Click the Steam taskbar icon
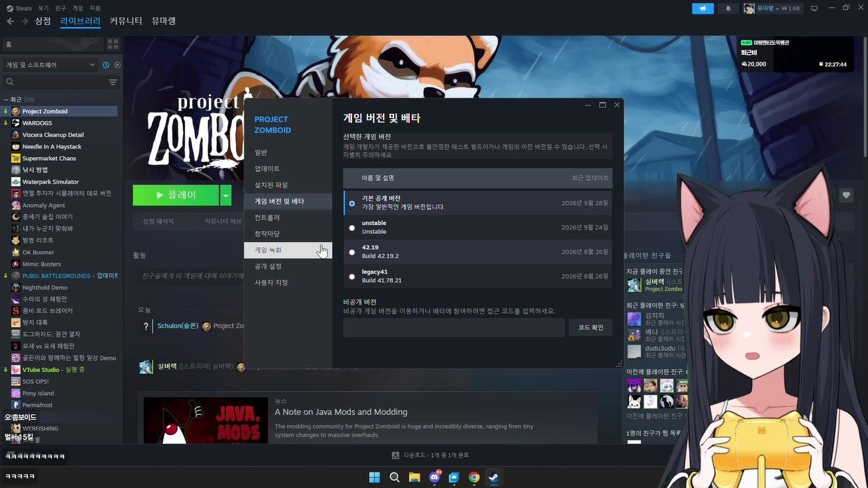Viewport: 868px width, 488px height. tap(494, 477)
